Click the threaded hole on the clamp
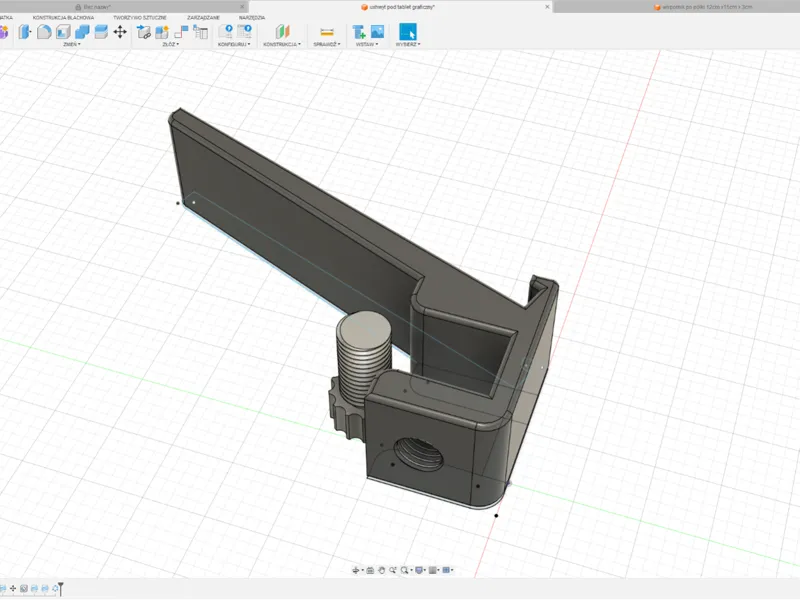This screenshot has height=600, width=800. point(419,452)
